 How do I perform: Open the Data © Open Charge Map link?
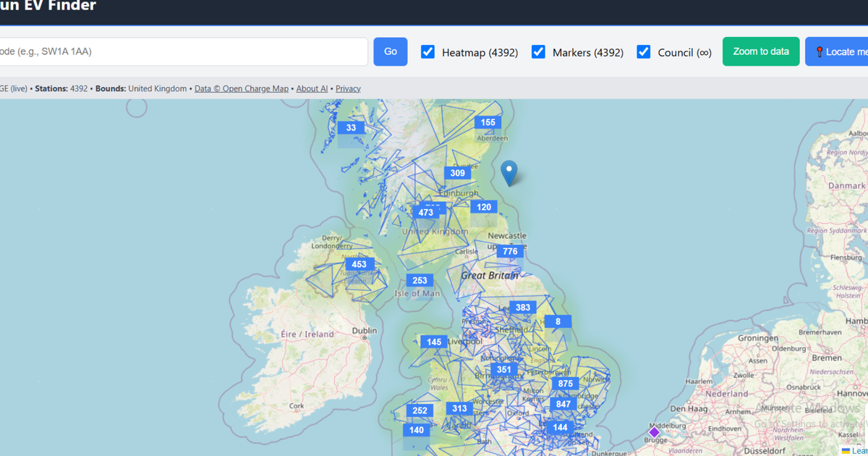pos(241,88)
